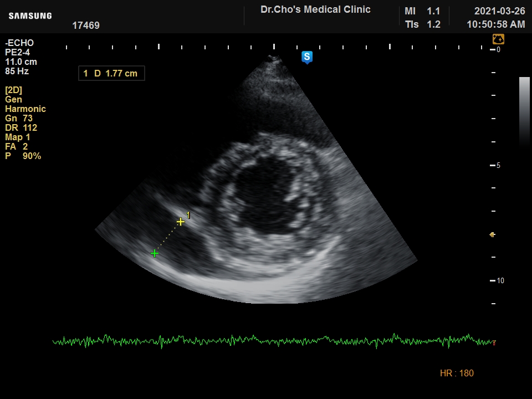The image size is (532, 399).
Task: Click the blue S probe orientation marker
Action: click(x=307, y=57)
